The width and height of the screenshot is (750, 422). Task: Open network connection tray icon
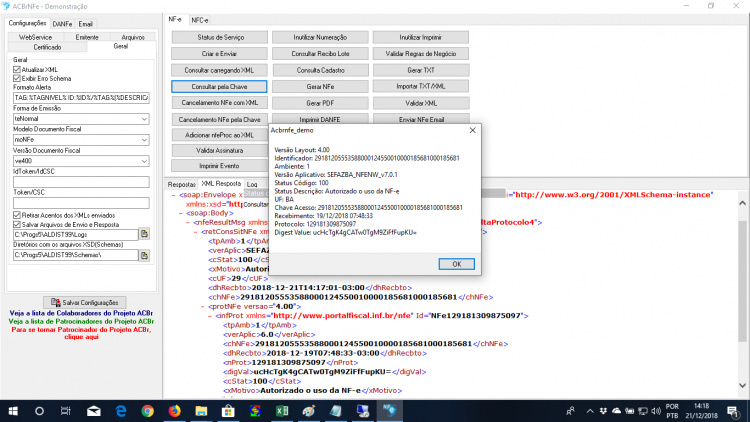point(643,411)
